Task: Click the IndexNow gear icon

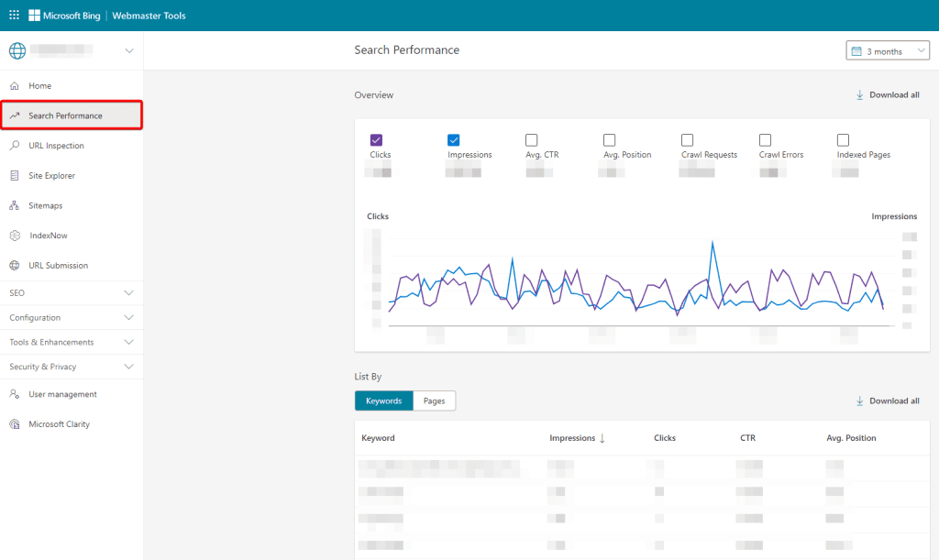Action: [x=15, y=236]
